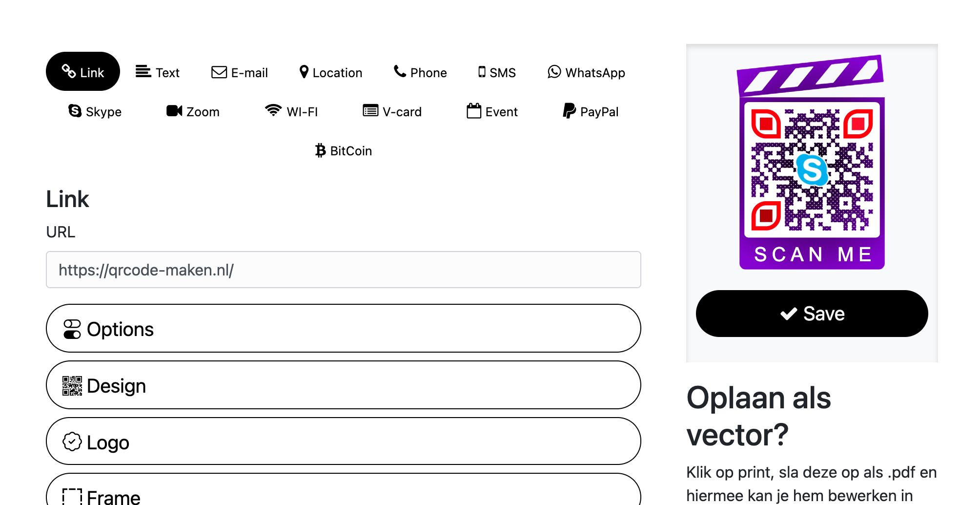Click the Event calendar icon

(x=474, y=111)
